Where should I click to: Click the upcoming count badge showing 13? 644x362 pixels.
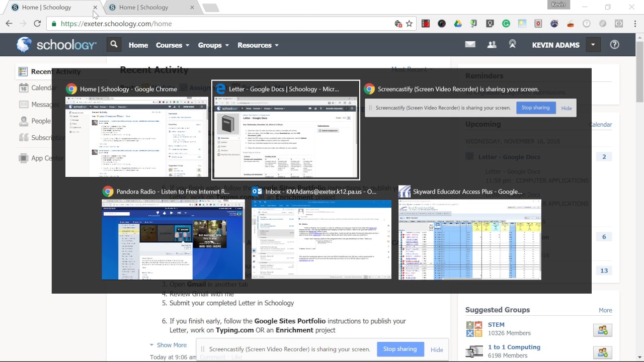(x=604, y=270)
